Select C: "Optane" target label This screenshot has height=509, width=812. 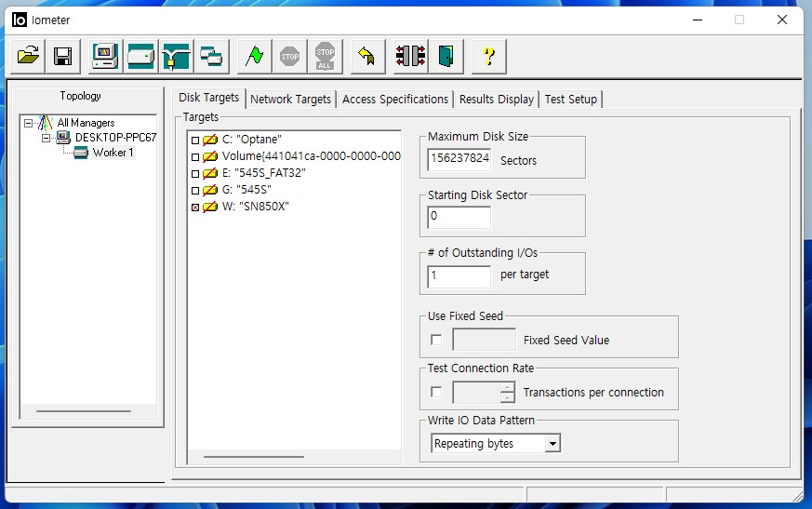(252, 140)
